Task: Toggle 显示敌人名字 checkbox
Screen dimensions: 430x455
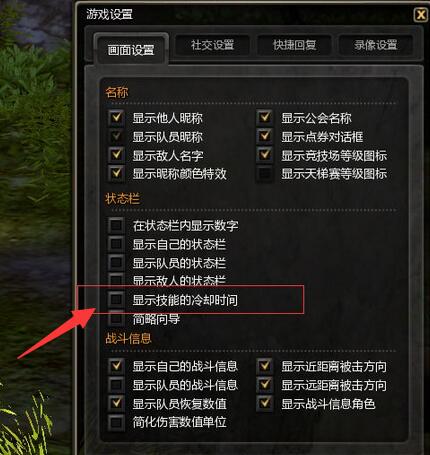Action: point(116,155)
